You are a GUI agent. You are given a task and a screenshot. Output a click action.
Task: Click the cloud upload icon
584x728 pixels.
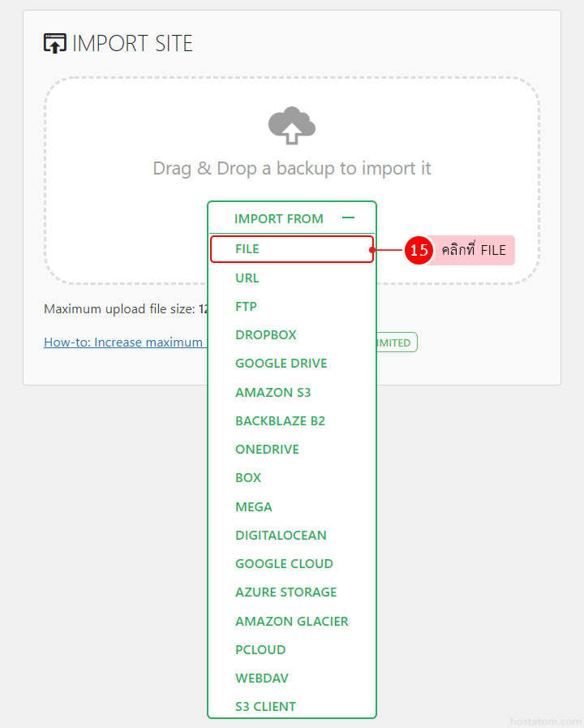point(292,126)
